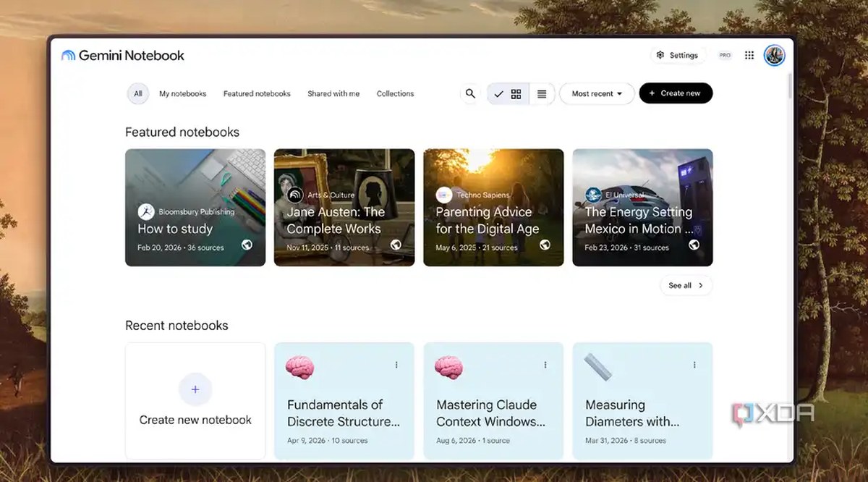
Task: Click 'Mar 31, 2026 · 8 sources' text
Action: coord(626,440)
